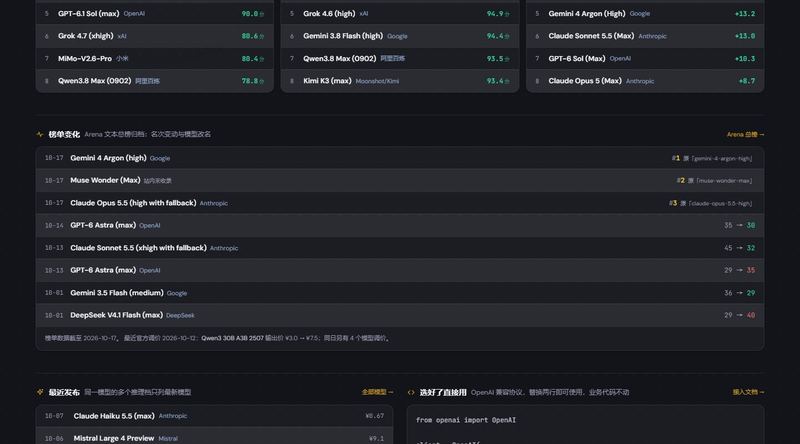Click Qwen3 30B A3B 2507 in the footnote

(x=232, y=338)
